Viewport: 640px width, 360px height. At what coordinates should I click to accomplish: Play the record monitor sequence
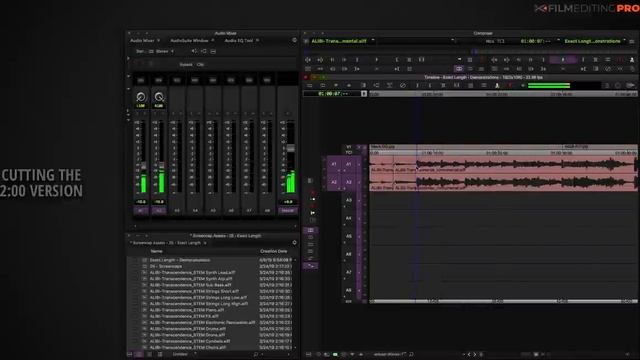[x=563, y=60]
